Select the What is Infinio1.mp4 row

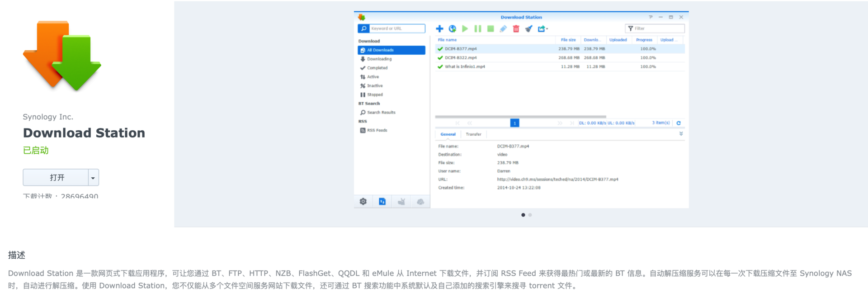[560, 66]
